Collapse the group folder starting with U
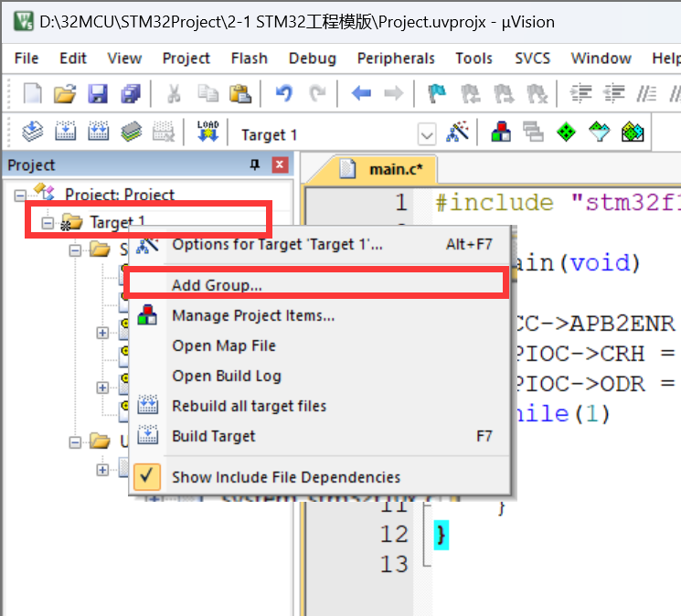The width and height of the screenshot is (681, 616). tap(75, 442)
